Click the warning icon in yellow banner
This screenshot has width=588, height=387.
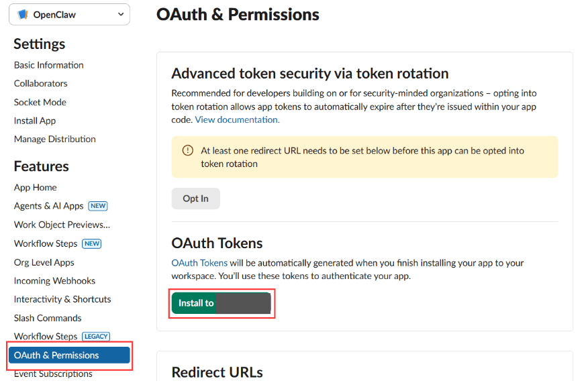[188, 151]
